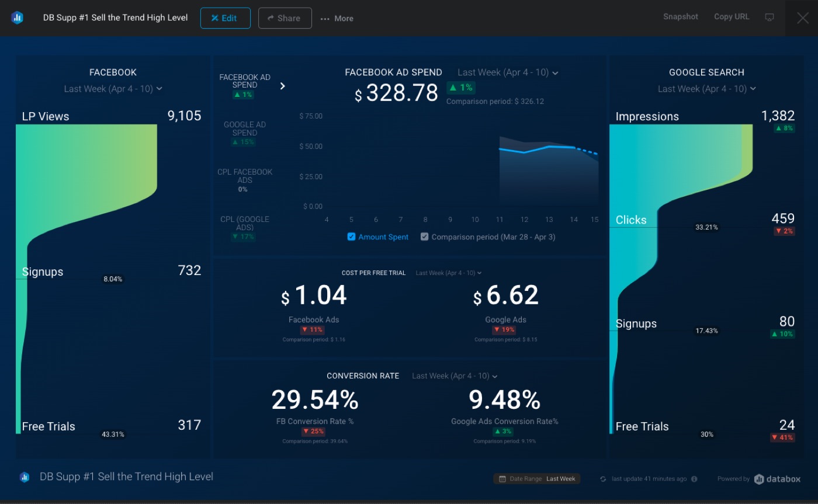
Task: Click 'Comparison period: $ 326.12' text
Action: pyautogui.click(x=495, y=102)
